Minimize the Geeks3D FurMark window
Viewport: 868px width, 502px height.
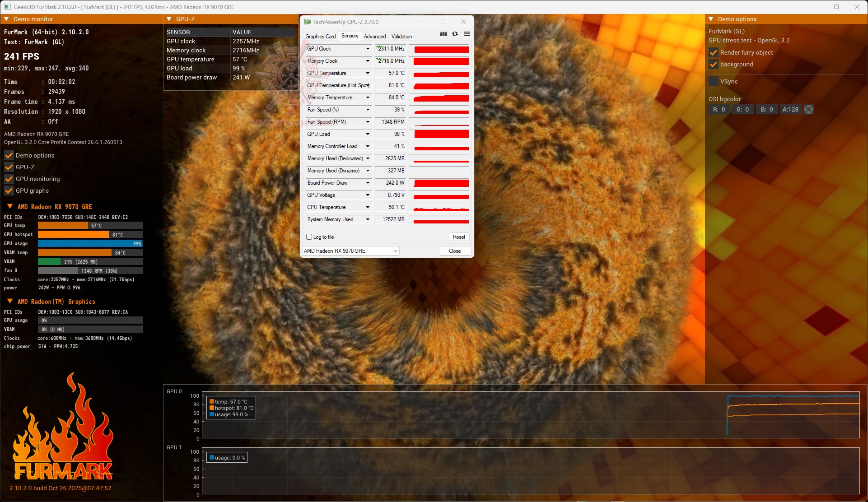point(816,7)
